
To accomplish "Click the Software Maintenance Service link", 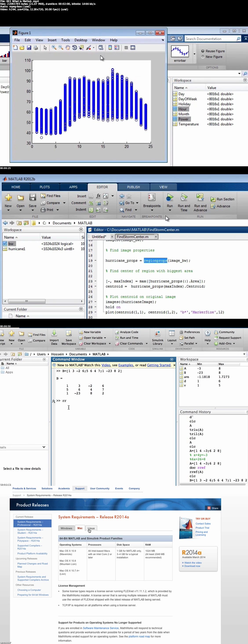I will coord(101,628).
